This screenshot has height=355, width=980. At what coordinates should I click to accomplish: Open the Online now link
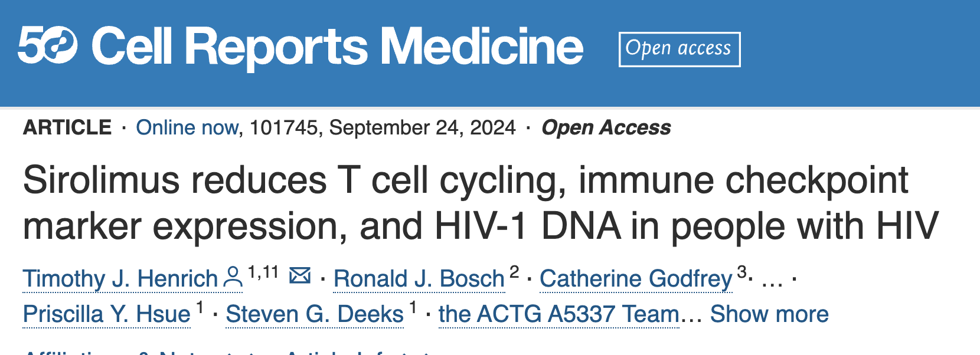click(187, 127)
